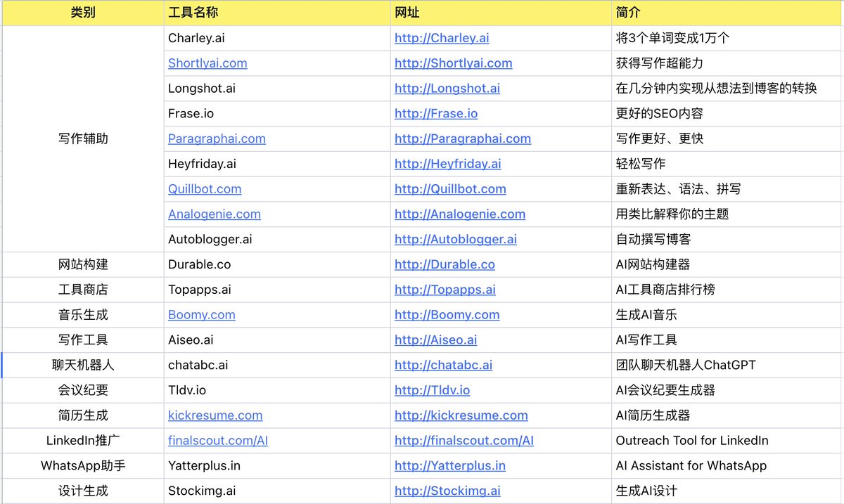The width and height of the screenshot is (844, 504).
Task: Open the http://Paragraphai.com URL link
Action: click(463, 138)
